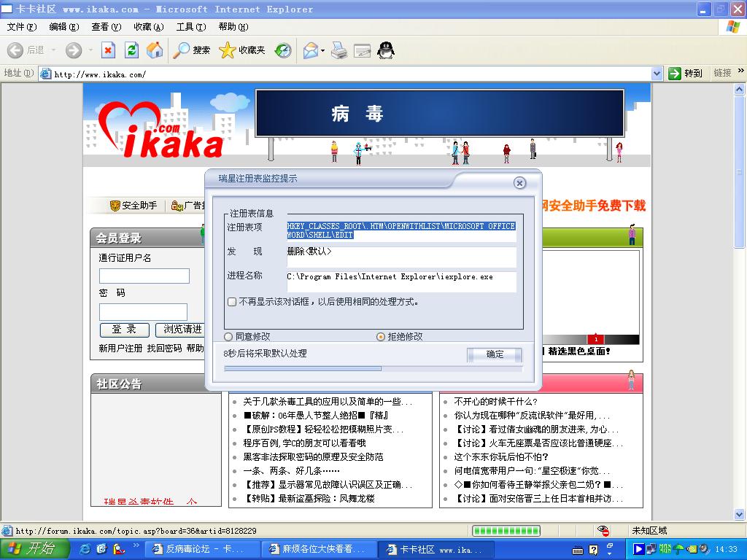Open the Search (搜索) magnifier button
This screenshot has width=747, height=560.
pyautogui.click(x=191, y=50)
